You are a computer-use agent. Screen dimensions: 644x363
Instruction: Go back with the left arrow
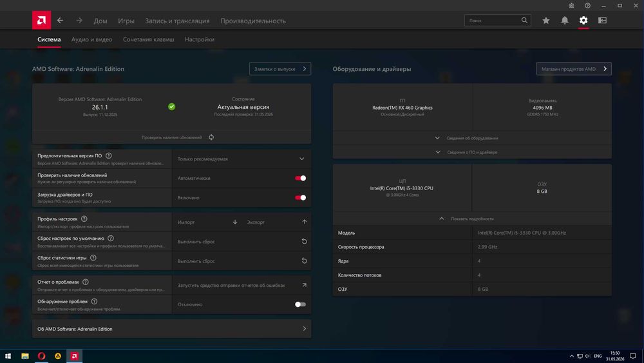tap(61, 20)
